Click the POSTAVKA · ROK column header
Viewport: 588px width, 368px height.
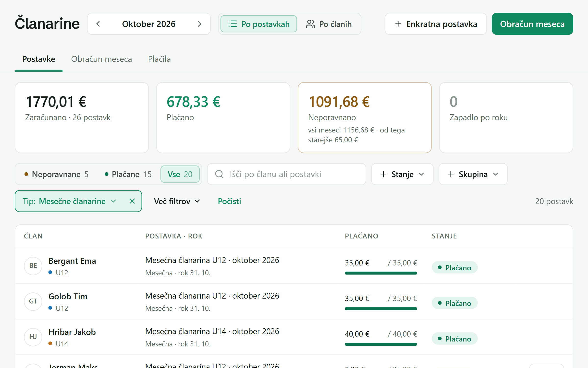pos(174,236)
